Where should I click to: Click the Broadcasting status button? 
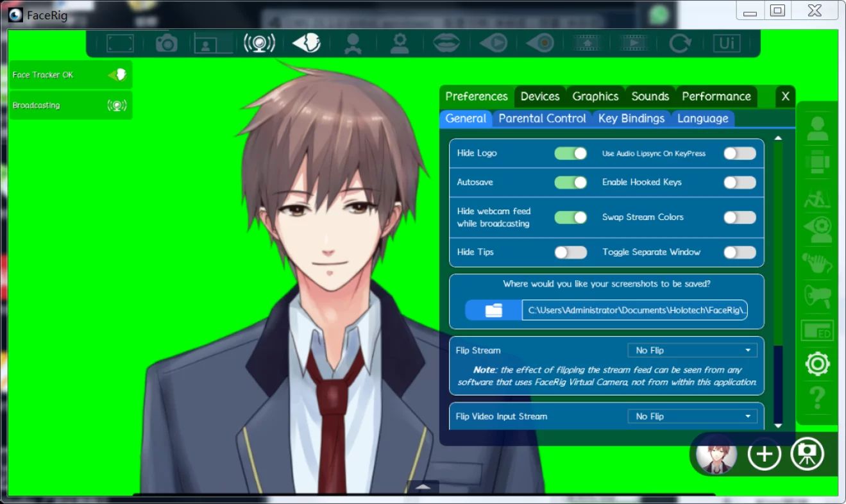pos(71,105)
